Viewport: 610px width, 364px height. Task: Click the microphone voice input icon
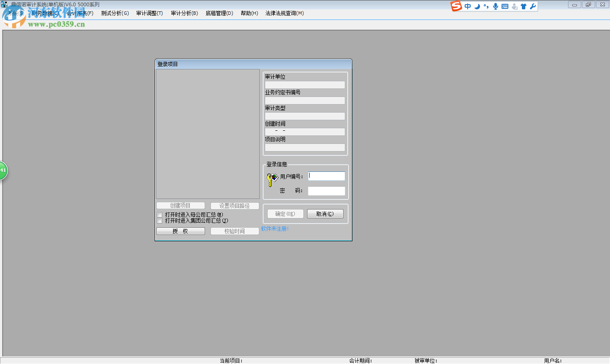(495, 6)
